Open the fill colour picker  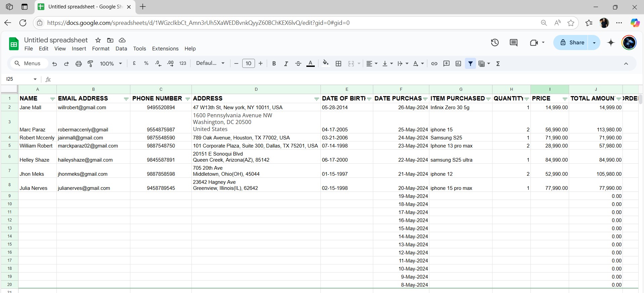pyautogui.click(x=325, y=64)
